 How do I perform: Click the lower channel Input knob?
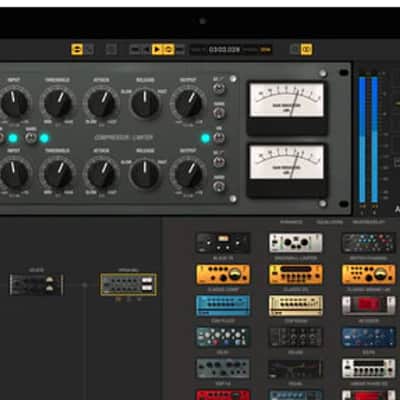point(14,174)
